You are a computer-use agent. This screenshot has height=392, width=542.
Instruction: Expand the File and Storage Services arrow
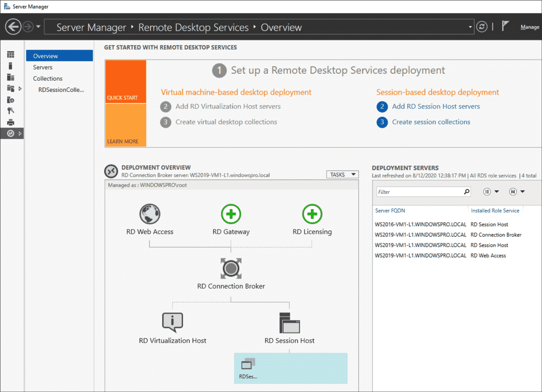tap(20, 88)
